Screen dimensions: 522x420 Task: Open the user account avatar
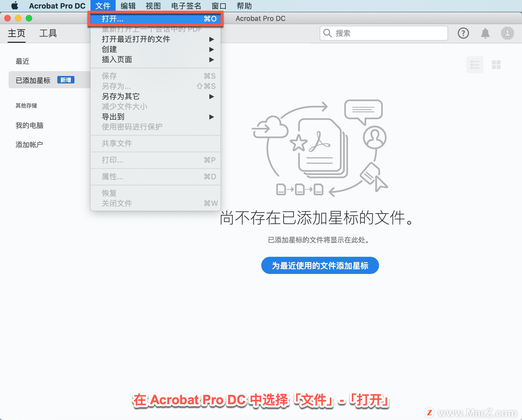coord(507,33)
